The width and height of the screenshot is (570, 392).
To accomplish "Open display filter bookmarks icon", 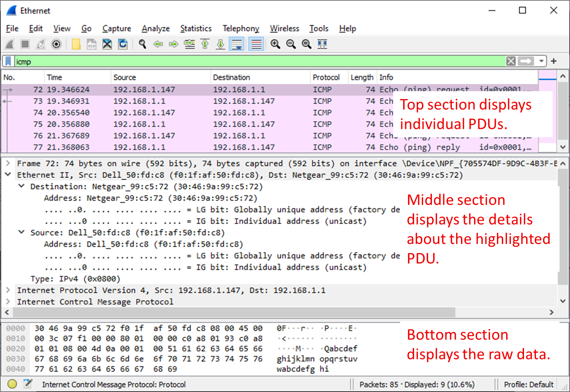I will tap(8, 61).
